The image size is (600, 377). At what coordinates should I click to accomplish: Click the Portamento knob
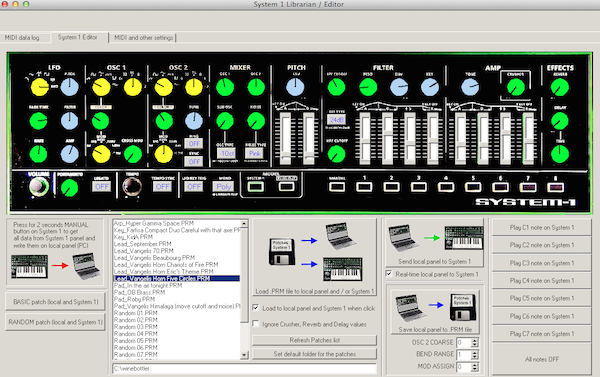(x=70, y=188)
